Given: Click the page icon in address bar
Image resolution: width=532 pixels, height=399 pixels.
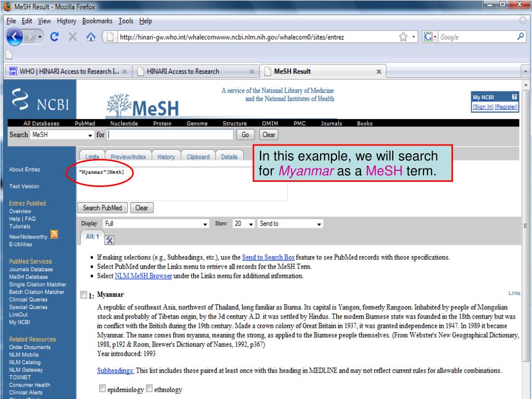Looking at the screenshot, I should (x=110, y=37).
